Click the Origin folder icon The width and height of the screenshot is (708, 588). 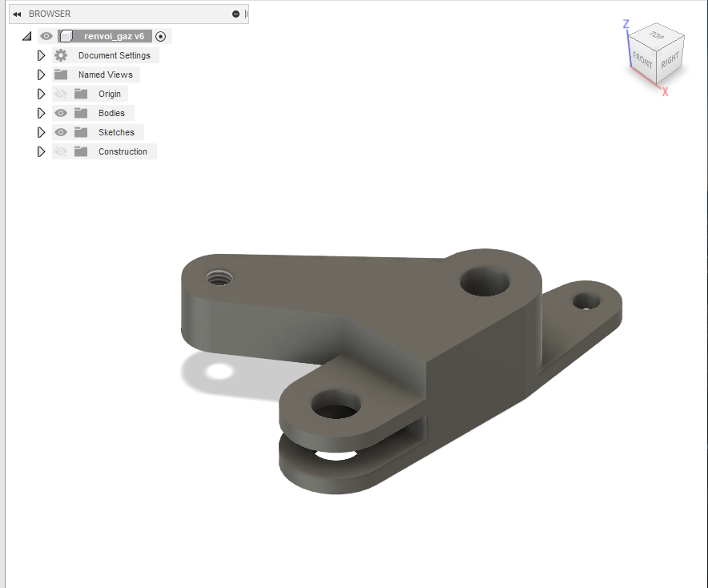tap(81, 94)
